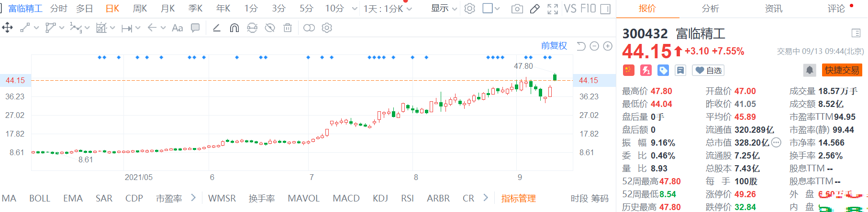Zoom in chart with plus icon

pyautogui.click(x=608, y=46)
